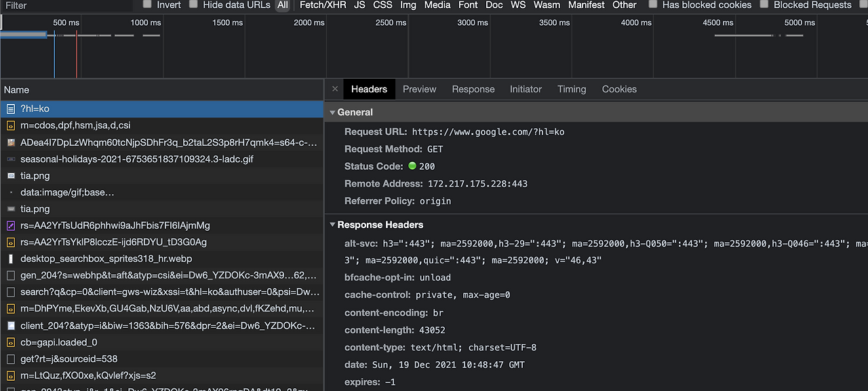Click the 4500 ms mark on timeline overview
This screenshot has width=868, height=391.
click(717, 22)
